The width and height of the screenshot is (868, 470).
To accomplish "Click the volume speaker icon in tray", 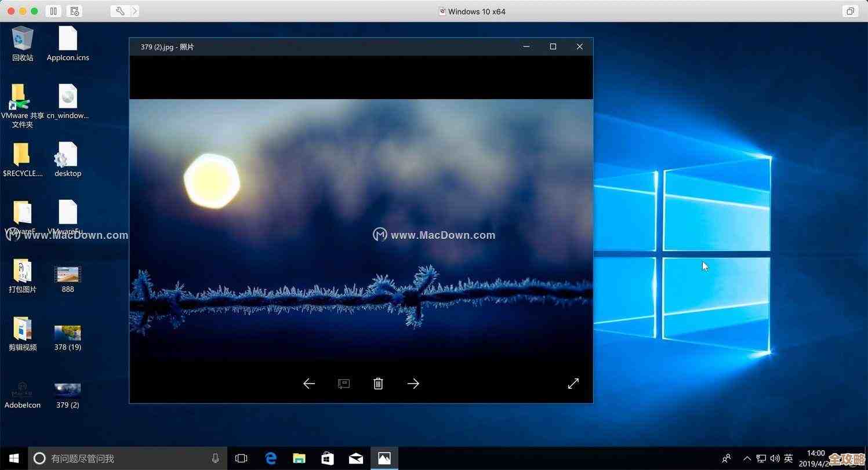I will pyautogui.click(x=775, y=458).
